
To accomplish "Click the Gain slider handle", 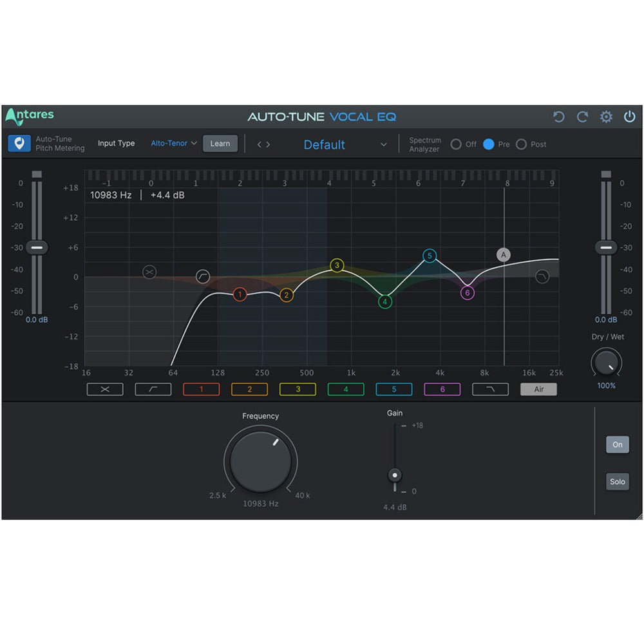I will click(x=395, y=476).
